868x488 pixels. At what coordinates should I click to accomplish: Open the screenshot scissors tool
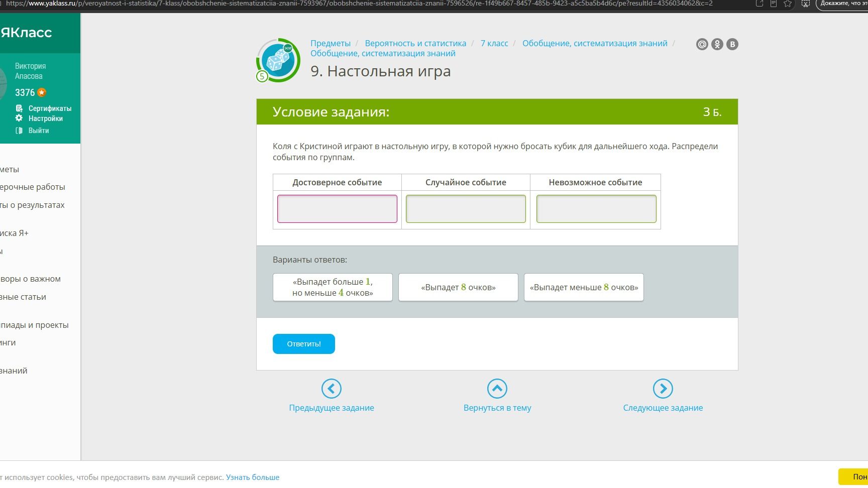pos(805,4)
